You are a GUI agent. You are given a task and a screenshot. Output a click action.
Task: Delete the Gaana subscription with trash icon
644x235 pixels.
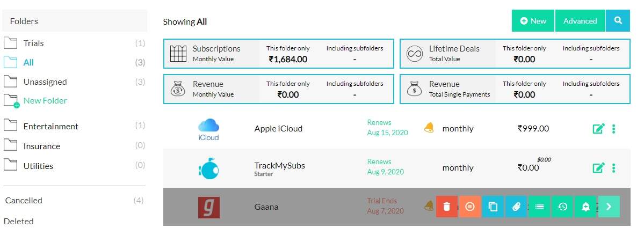(446, 207)
